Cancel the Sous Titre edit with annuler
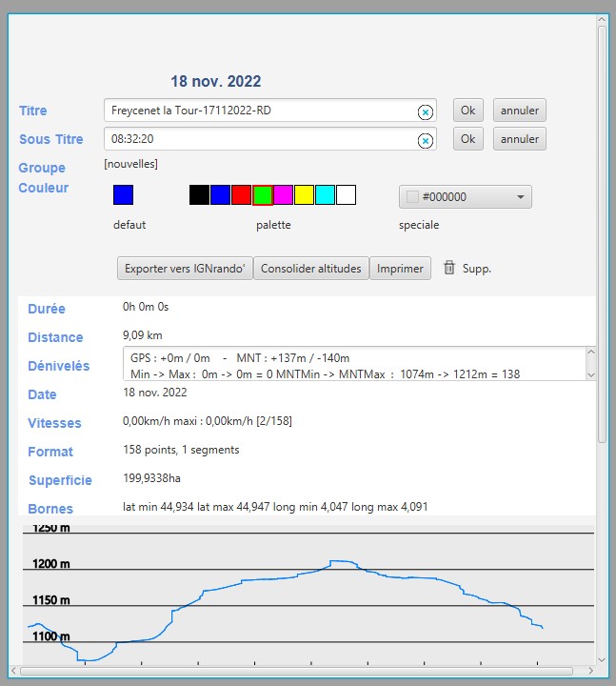616x686 pixels. 519,139
